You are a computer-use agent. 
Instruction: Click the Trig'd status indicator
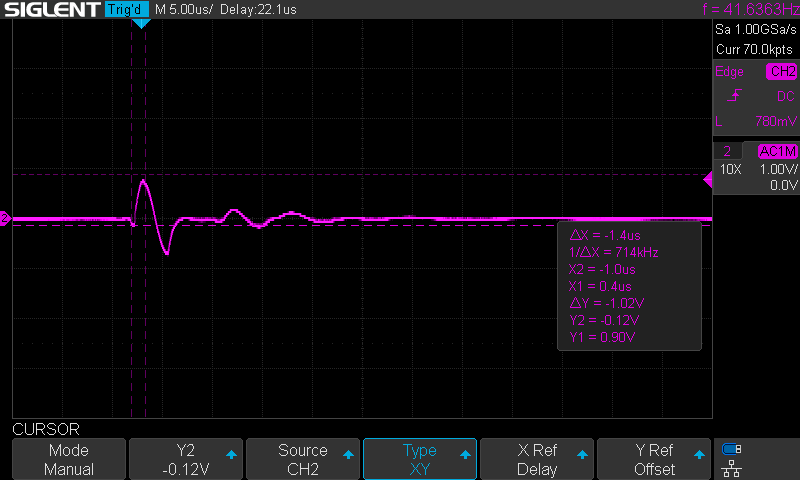coord(126,9)
